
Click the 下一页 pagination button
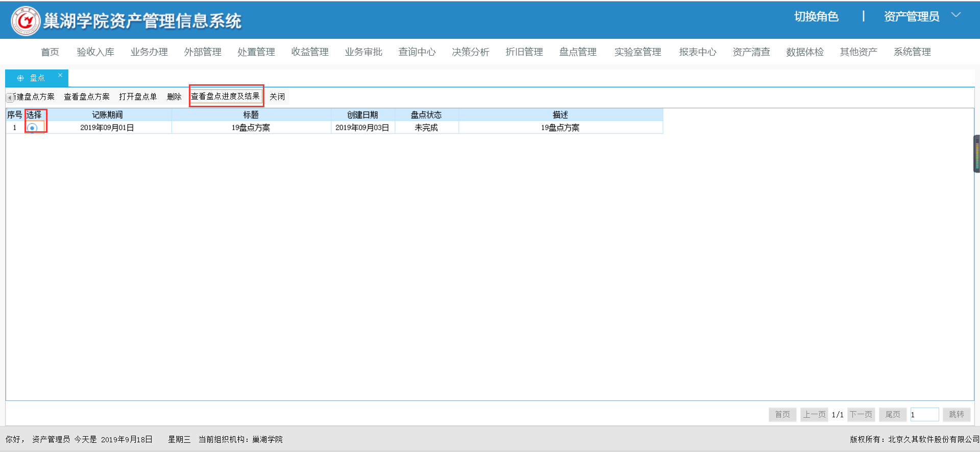(x=861, y=414)
